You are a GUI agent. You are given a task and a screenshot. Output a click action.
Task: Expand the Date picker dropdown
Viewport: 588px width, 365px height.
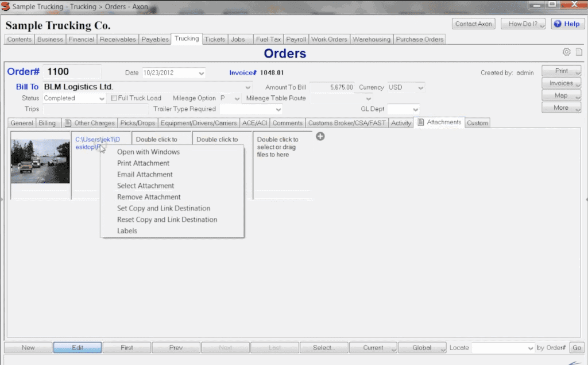pyautogui.click(x=201, y=73)
